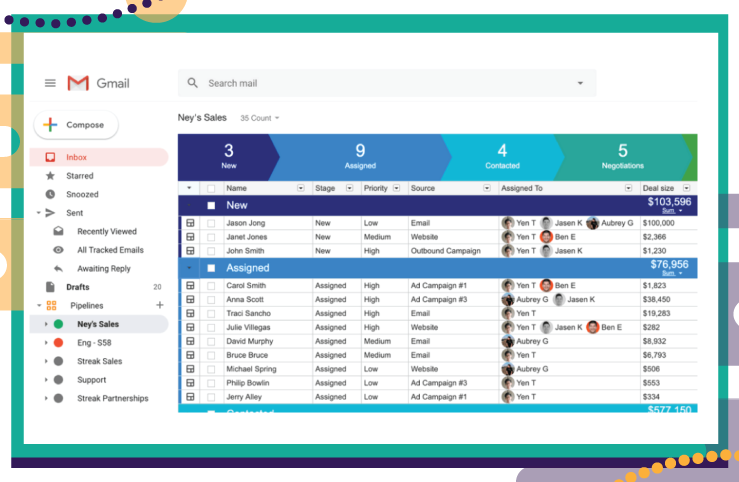Open Jason Jong box icon
Image resolution: width=739 pixels, height=482 pixels.
pyautogui.click(x=190, y=223)
